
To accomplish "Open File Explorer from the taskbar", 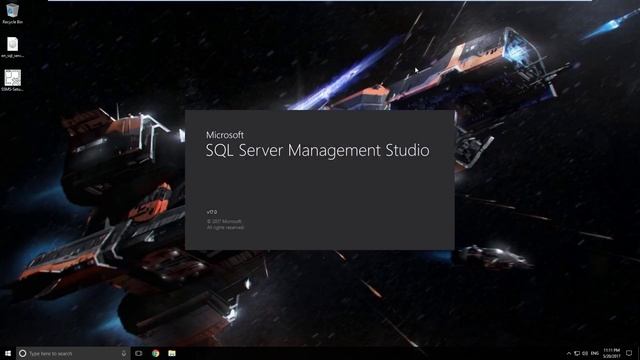I will [x=172, y=353].
